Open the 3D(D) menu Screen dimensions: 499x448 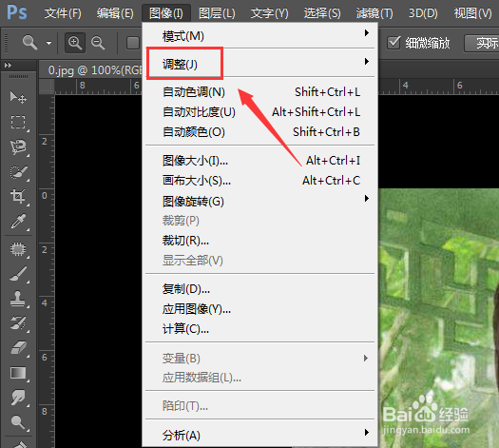(423, 13)
